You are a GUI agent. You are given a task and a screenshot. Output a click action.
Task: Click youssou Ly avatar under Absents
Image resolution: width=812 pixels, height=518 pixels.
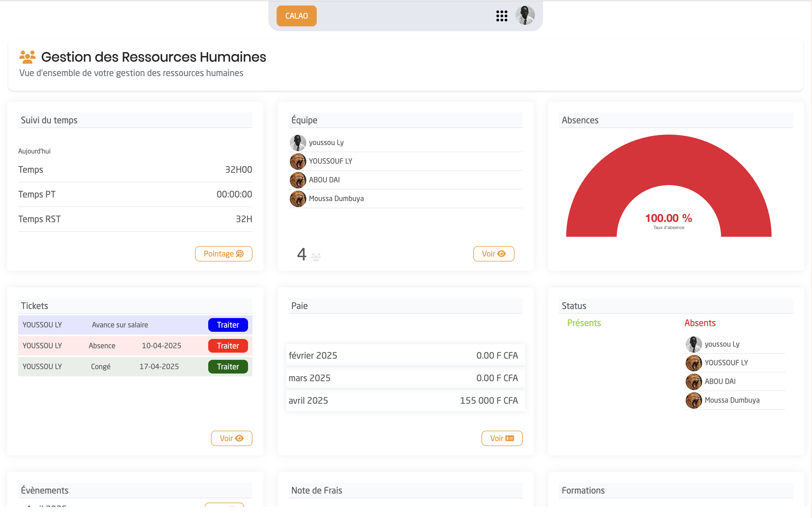pyautogui.click(x=694, y=344)
